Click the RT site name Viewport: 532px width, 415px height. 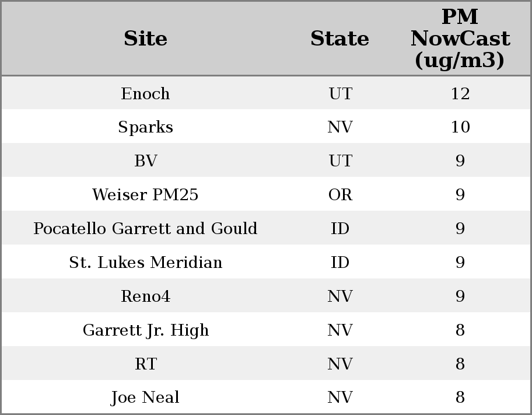point(145,364)
